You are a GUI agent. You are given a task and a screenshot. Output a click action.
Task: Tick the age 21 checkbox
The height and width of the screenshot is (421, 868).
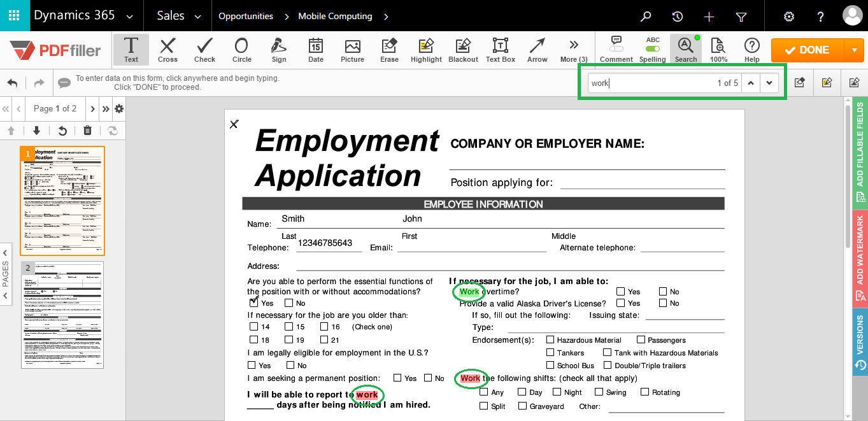324,339
